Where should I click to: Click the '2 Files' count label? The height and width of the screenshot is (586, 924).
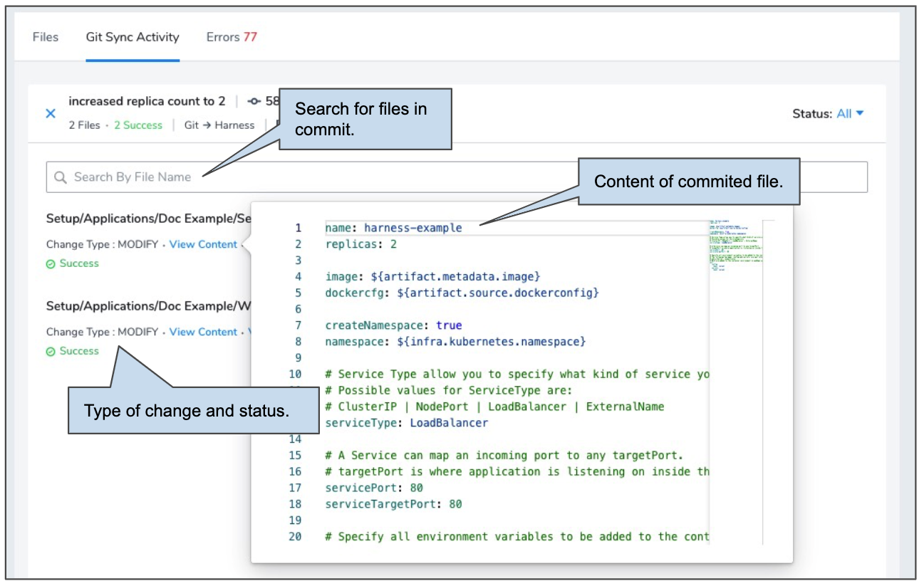click(84, 125)
